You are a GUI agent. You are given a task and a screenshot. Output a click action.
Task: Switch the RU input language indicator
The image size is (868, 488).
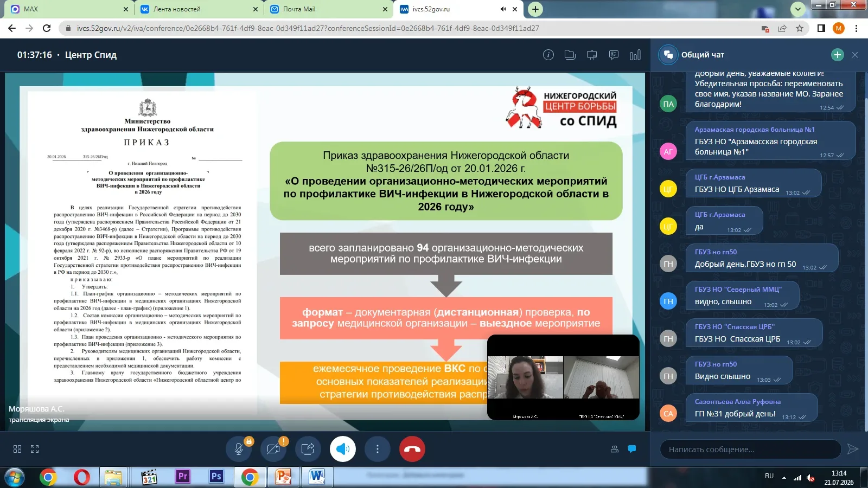point(769,476)
